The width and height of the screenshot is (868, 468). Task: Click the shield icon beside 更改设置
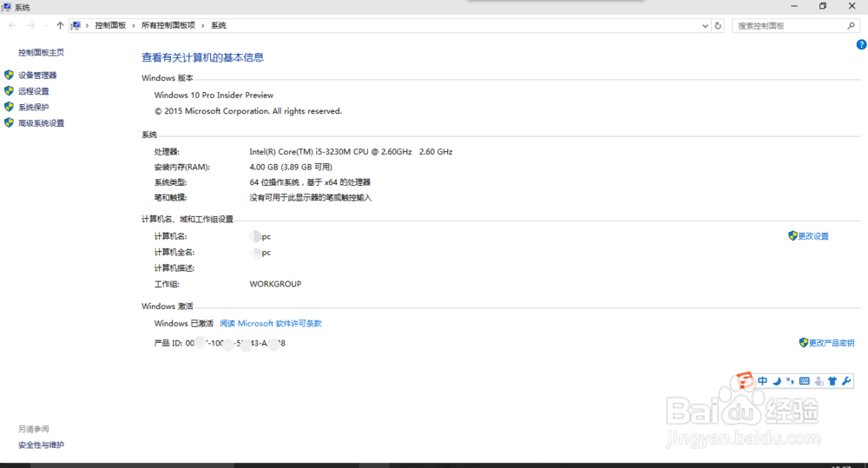point(792,236)
